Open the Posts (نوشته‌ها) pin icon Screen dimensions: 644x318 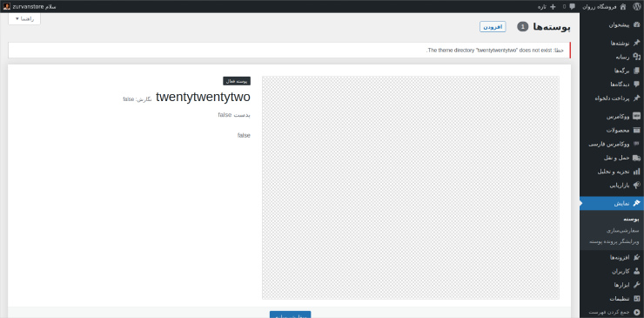[x=637, y=44]
